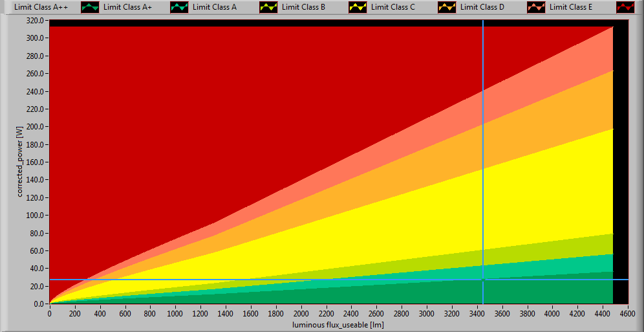Click the 320.0 maximum value on y-axis
The image size is (644, 332).
pyautogui.click(x=34, y=21)
